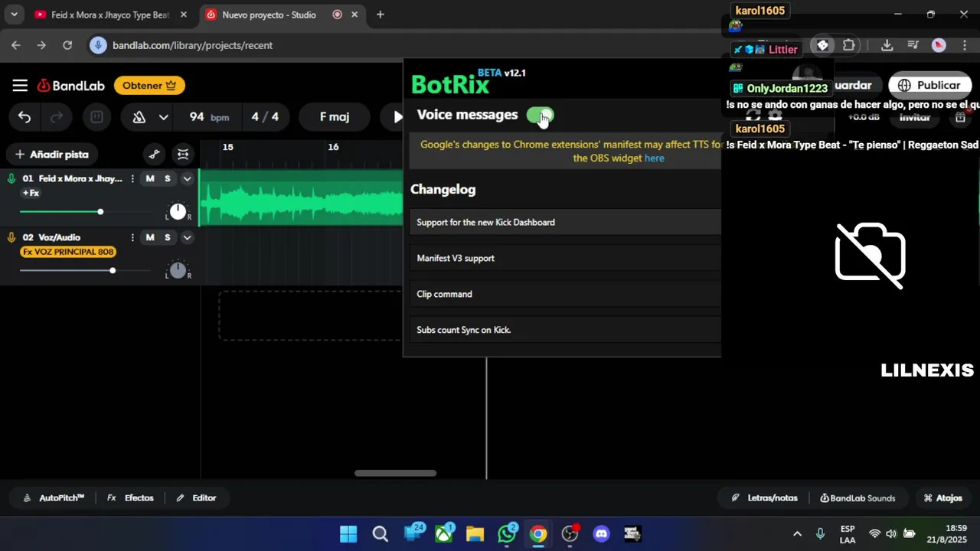This screenshot has height=551, width=980.
Task: Toggle the BotRix Voice messages switch
Action: pos(541,116)
